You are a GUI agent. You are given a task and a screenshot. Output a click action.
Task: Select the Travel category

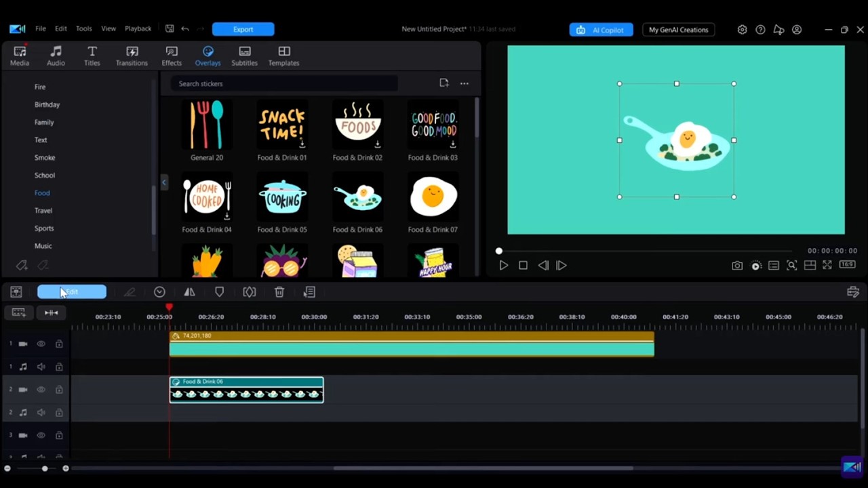click(43, 210)
